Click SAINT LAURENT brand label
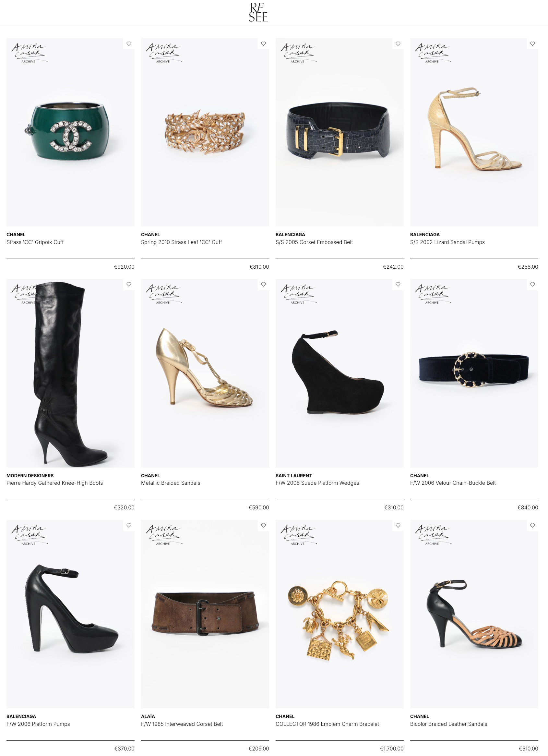The width and height of the screenshot is (548, 756). pos(294,475)
